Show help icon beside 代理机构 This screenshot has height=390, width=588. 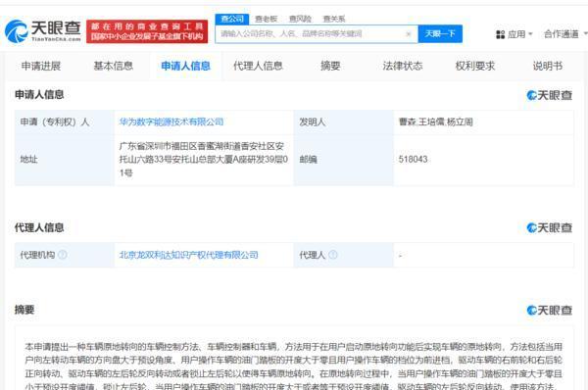click(63, 255)
